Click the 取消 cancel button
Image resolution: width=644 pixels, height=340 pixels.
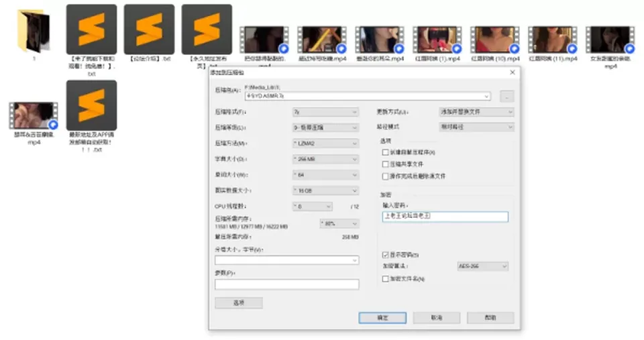[437, 318]
